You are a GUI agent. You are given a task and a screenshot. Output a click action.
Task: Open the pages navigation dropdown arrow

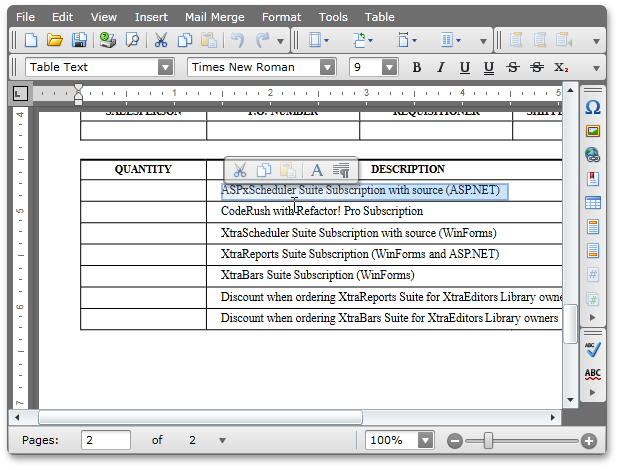point(222,440)
